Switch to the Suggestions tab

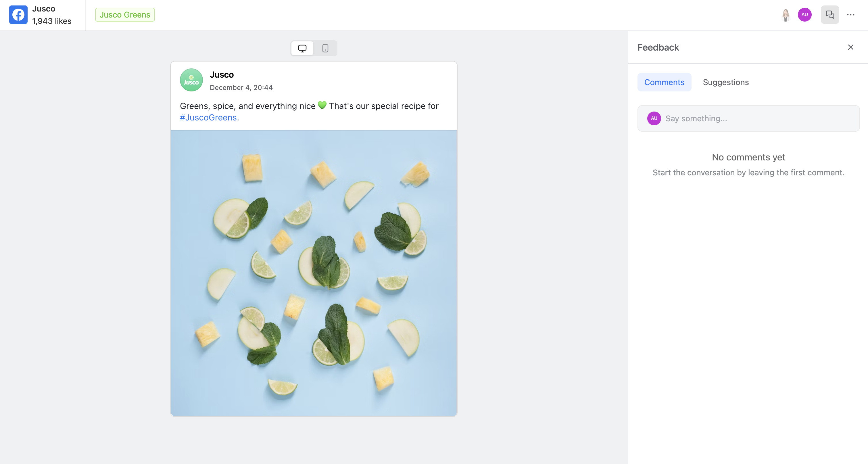pyautogui.click(x=725, y=82)
